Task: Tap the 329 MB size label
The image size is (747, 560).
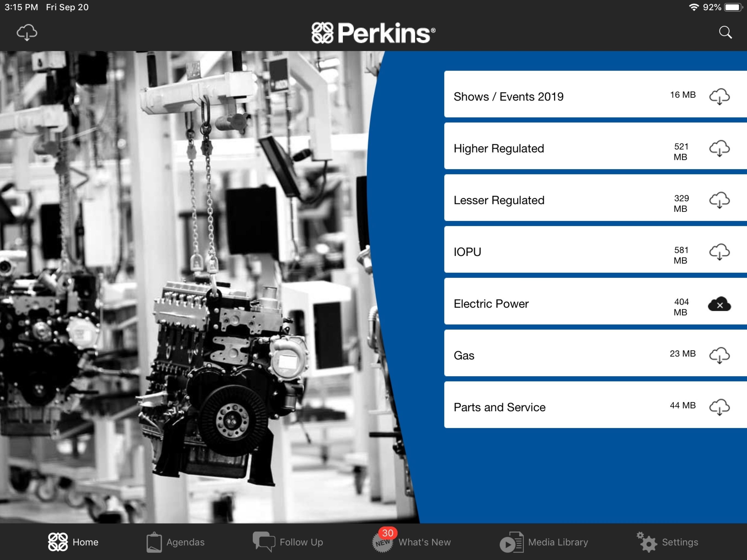Action: pyautogui.click(x=681, y=203)
